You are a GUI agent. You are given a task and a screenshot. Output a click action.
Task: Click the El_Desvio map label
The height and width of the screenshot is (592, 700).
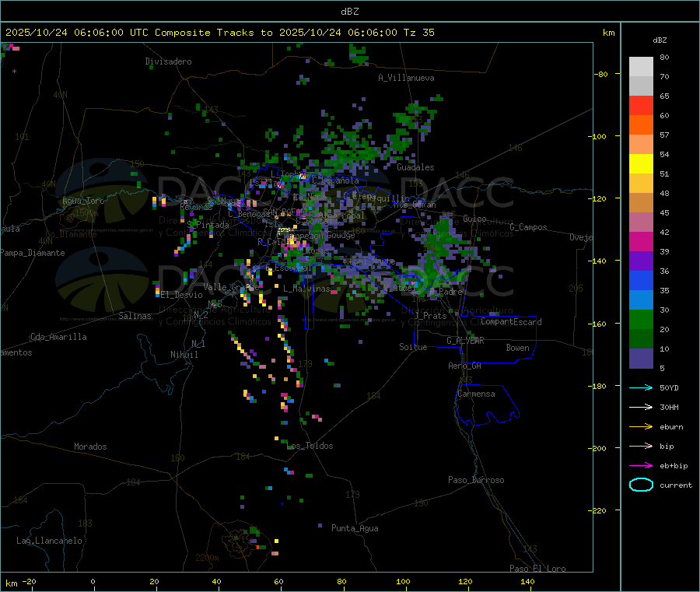[182, 295]
